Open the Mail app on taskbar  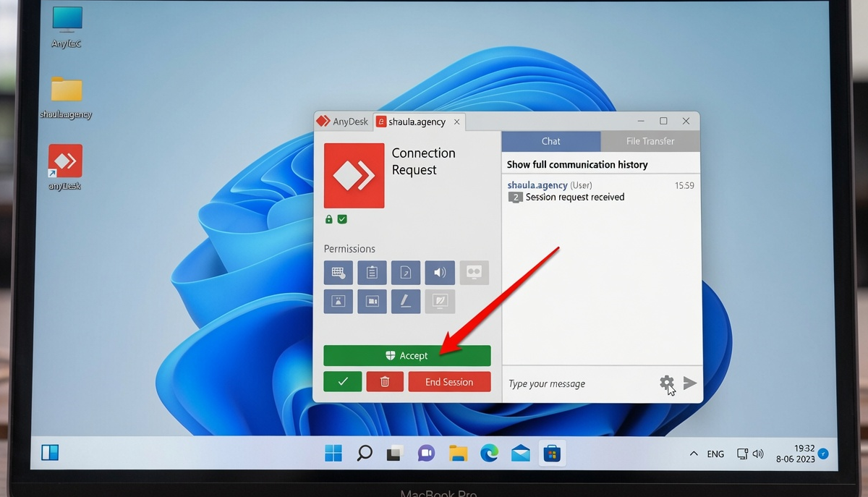(x=521, y=454)
